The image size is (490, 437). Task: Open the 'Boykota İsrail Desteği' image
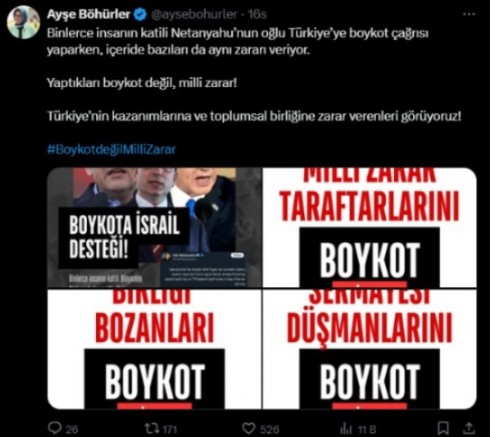pyautogui.click(x=154, y=228)
